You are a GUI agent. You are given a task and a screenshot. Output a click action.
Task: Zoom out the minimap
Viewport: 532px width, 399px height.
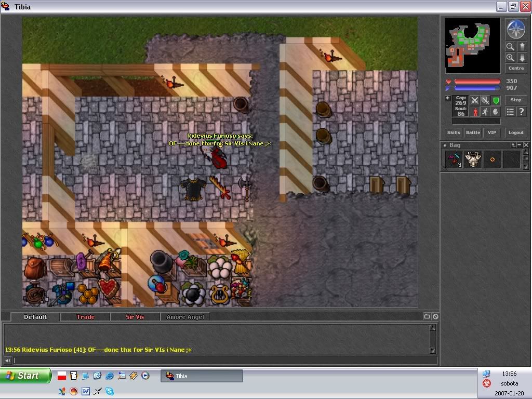(510, 46)
